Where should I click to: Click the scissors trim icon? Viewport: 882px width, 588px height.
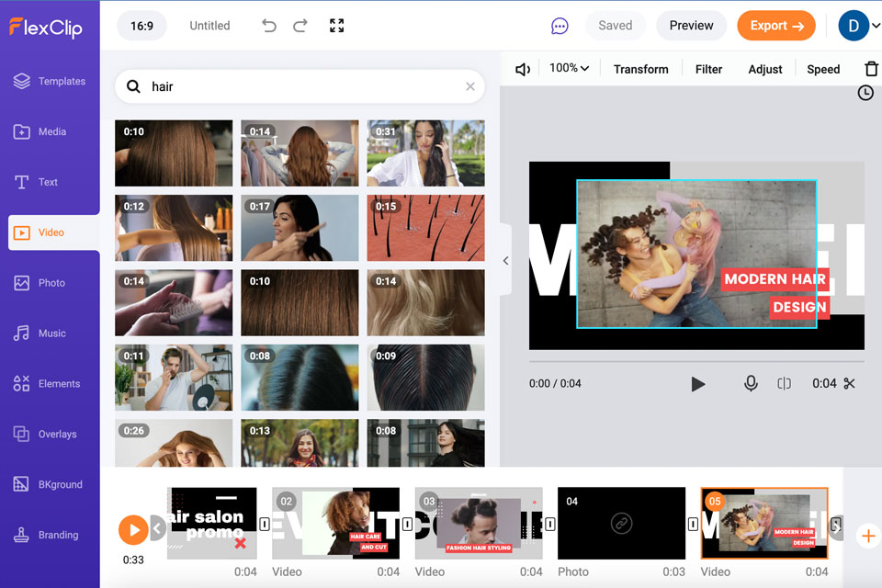849,384
